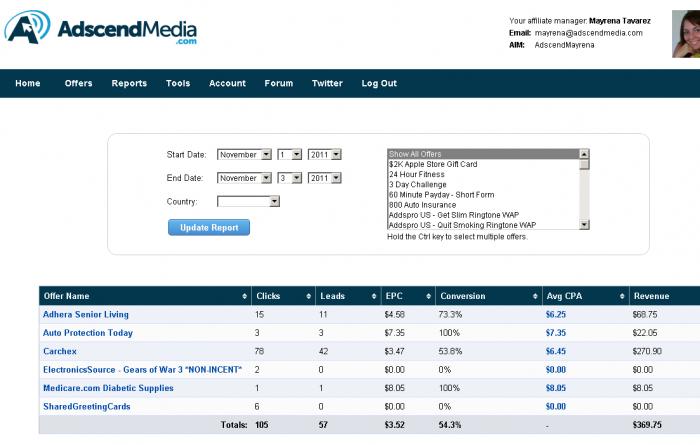Select Addspro US - Get Slim Ringtone WAP
Screen dimensions: 700x445
pos(483,215)
